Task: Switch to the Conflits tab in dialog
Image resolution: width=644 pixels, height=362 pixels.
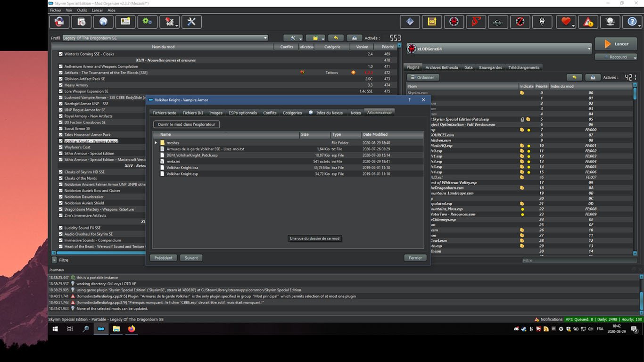Action: click(270, 113)
